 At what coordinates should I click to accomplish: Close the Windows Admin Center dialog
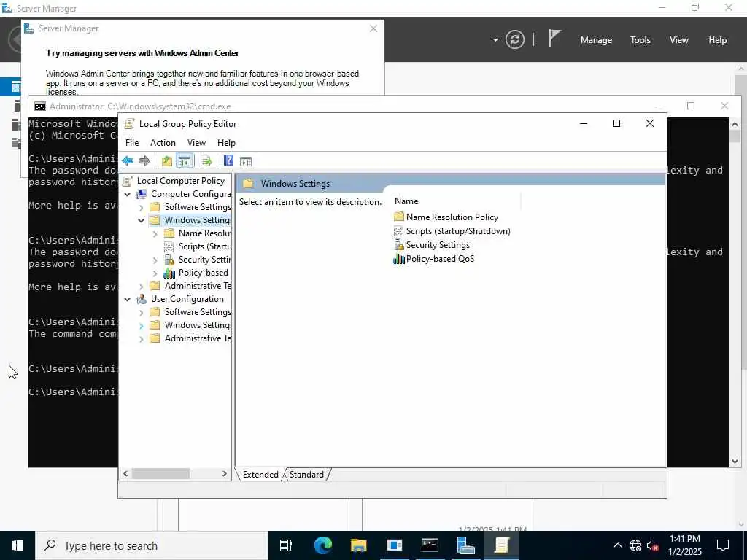point(373,28)
